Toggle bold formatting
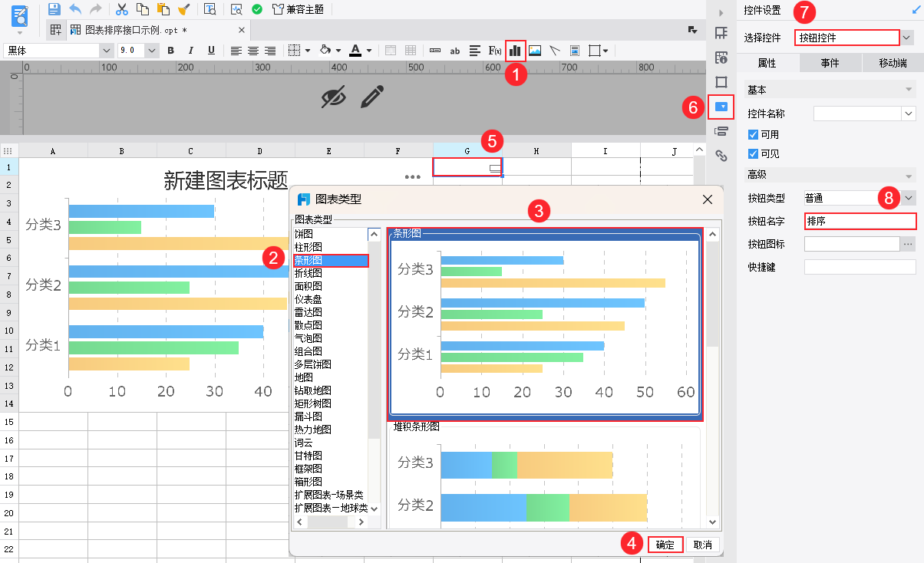 pos(170,51)
